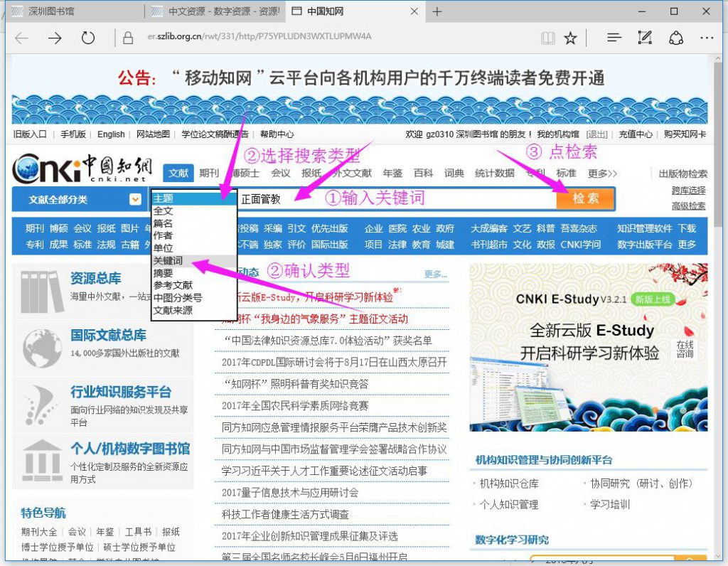Open browser more options ellipsis

tap(706, 38)
